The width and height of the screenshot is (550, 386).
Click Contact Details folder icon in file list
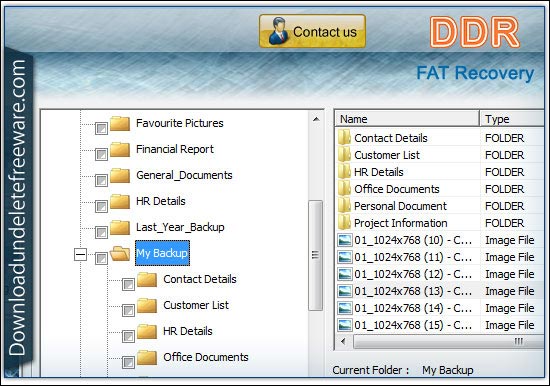(x=344, y=138)
